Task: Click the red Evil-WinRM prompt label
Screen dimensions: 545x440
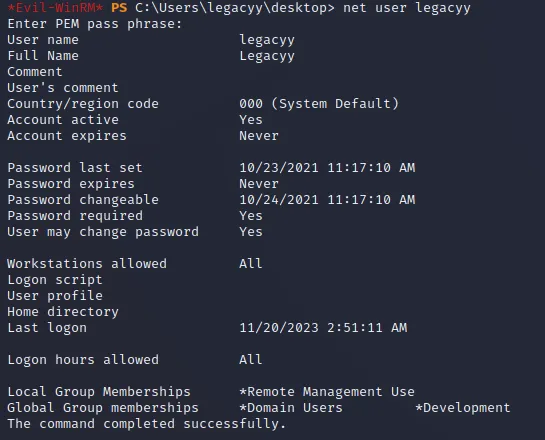Action: click(x=55, y=8)
